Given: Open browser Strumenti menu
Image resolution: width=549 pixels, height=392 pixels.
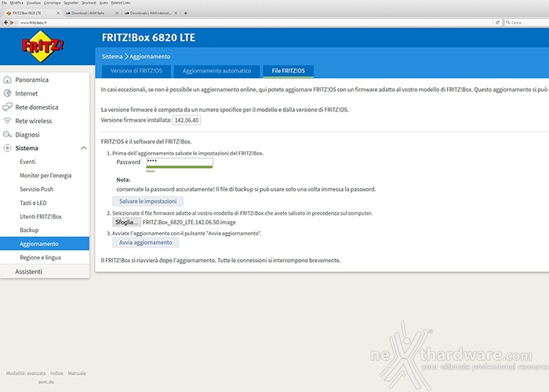Looking at the screenshot, I should coord(89,3).
